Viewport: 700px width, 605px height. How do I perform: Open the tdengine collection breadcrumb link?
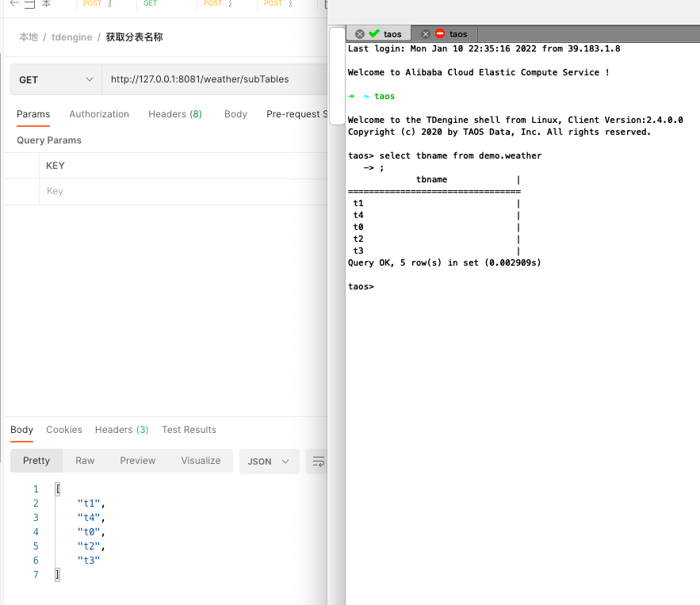point(71,36)
